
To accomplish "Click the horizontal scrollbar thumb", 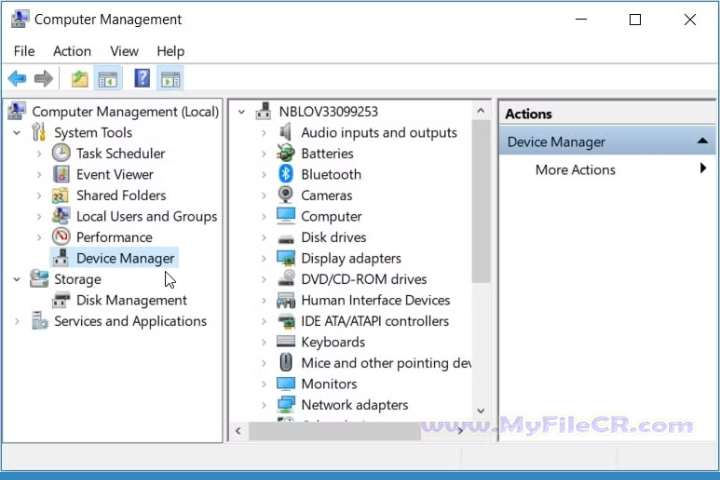I will pyautogui.click(x=335, y=431).
